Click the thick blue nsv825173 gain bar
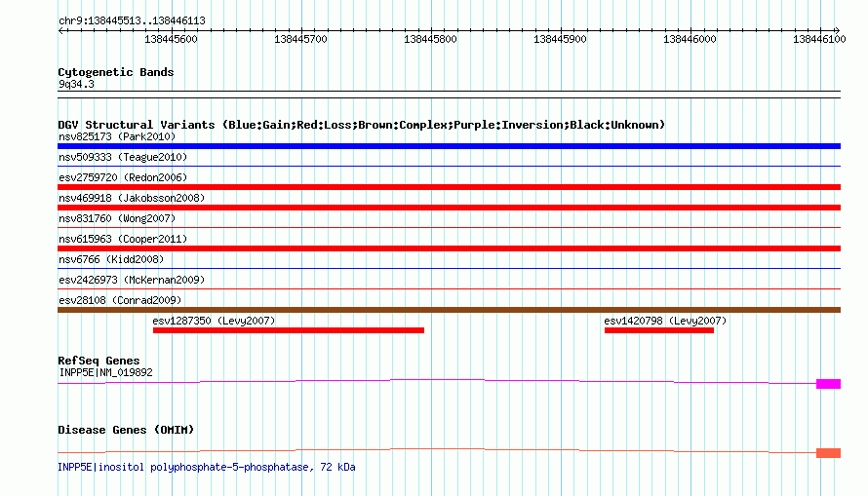The width and height of the screenshot is (868, 496). [449, 146]
